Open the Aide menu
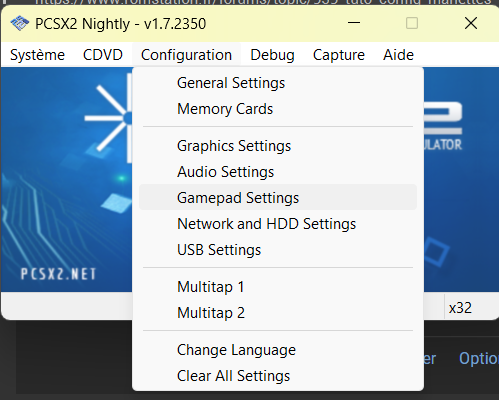This screenshot has height=400, width=499. pos(398,55)
